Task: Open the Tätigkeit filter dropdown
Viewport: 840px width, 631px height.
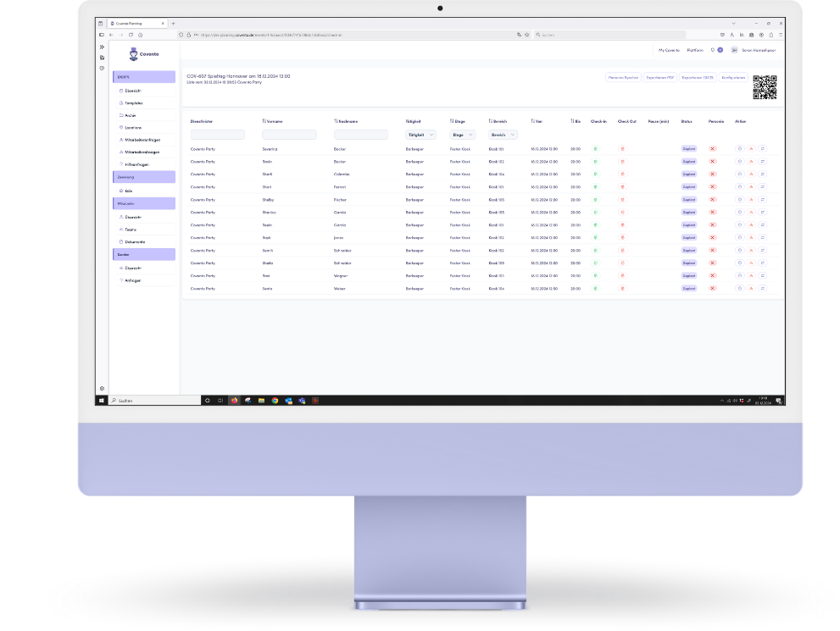Action: point(421,135)
